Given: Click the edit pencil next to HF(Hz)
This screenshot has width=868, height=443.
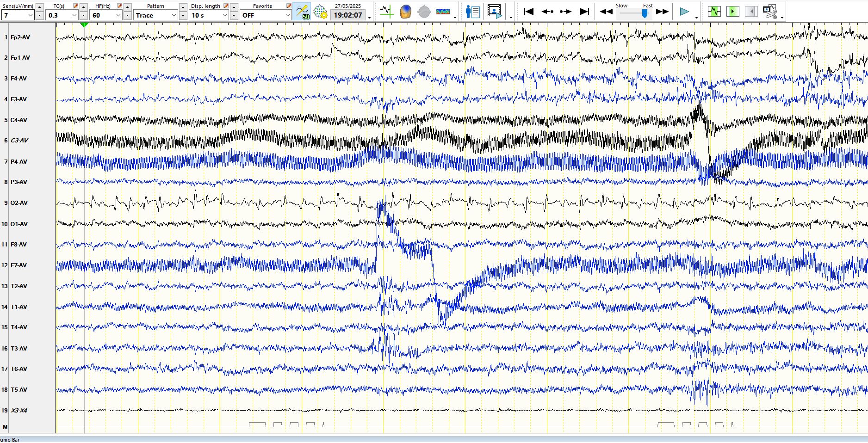Looking at the screenshot, I should 119,6.
